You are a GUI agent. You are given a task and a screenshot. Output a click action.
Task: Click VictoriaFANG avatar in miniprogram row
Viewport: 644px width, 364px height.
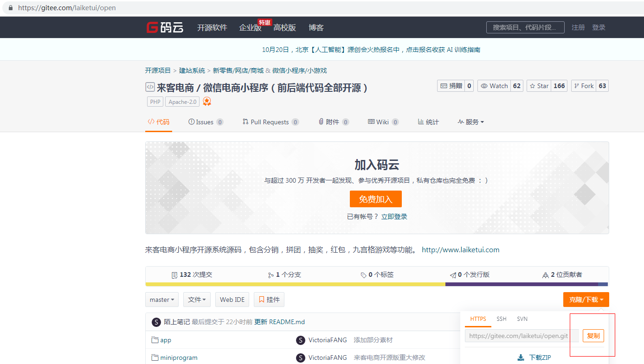[301, 358]
